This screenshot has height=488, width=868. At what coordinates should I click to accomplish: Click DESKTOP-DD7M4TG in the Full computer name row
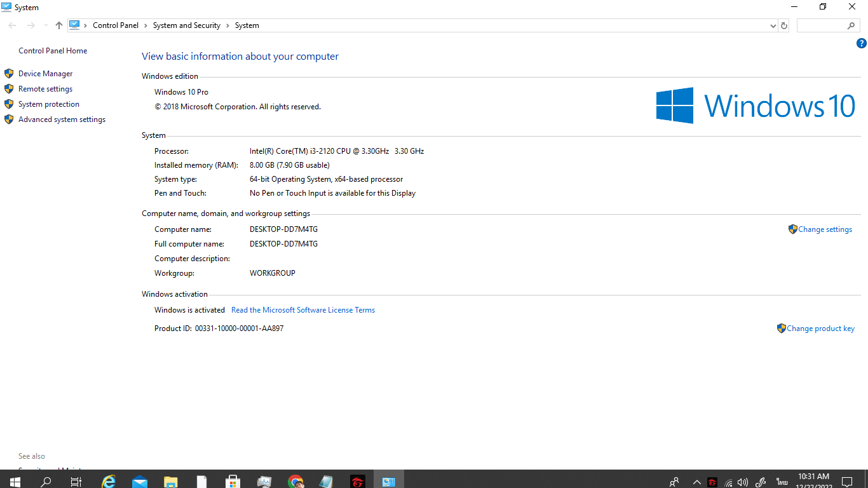pos(283,244)
